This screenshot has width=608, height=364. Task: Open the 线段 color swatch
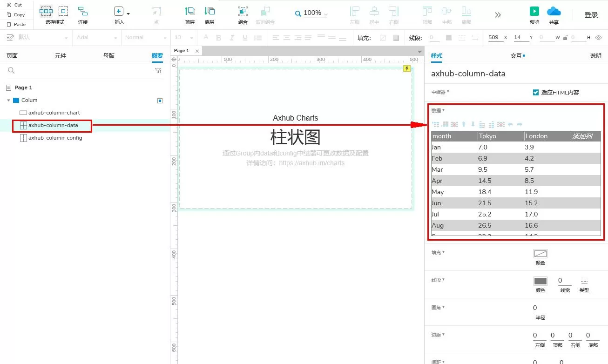[540, 281]
